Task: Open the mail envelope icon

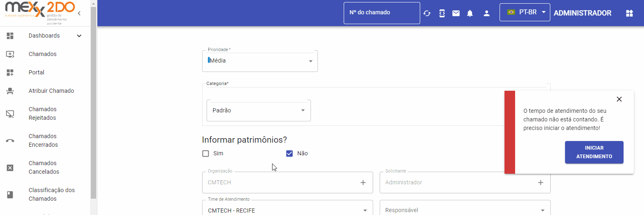Action: (x=456, y=13)
